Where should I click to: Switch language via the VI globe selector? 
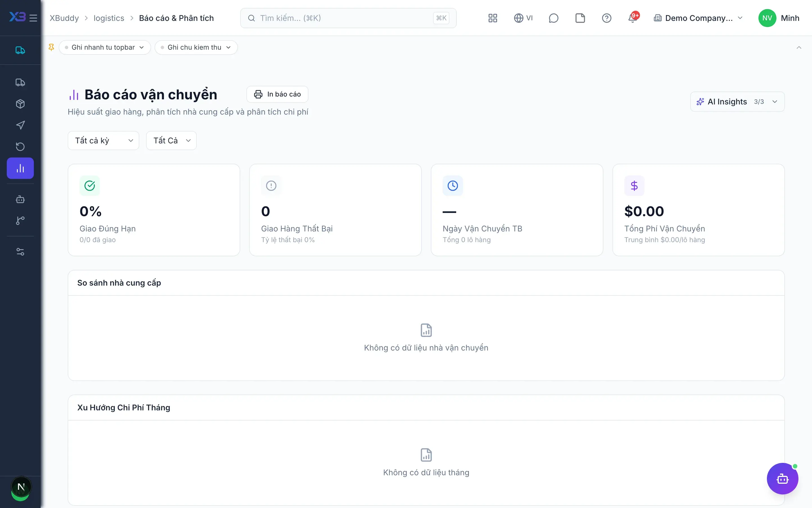[x=524, y=18]
